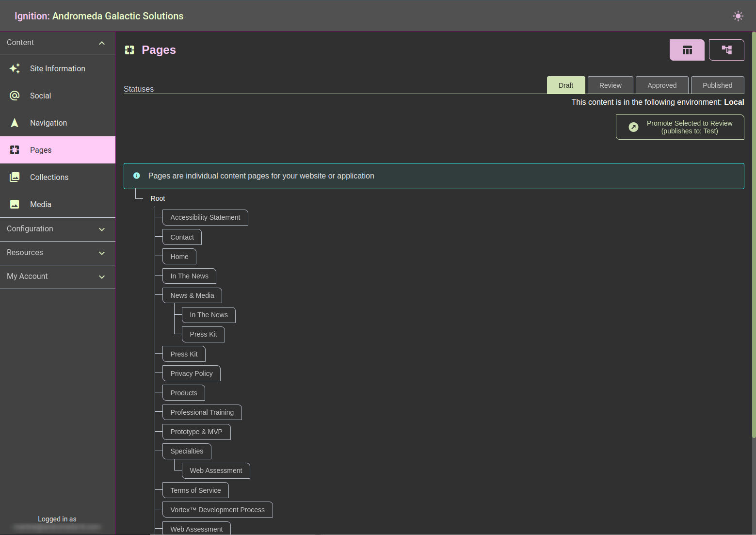This screenshot has width=756, height=535.
Task: Open the Products page
Action: [x=184, y=393]
